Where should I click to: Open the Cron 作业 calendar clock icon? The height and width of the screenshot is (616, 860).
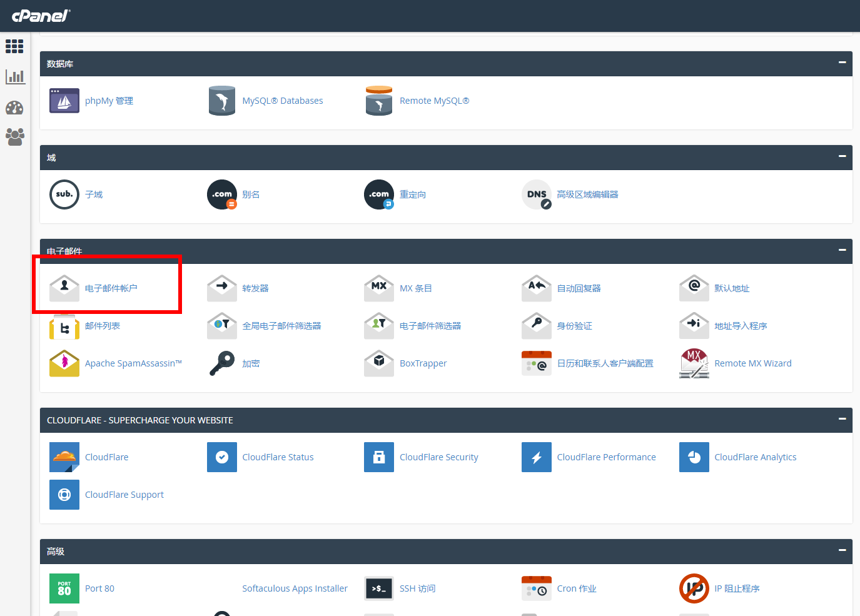537,588
